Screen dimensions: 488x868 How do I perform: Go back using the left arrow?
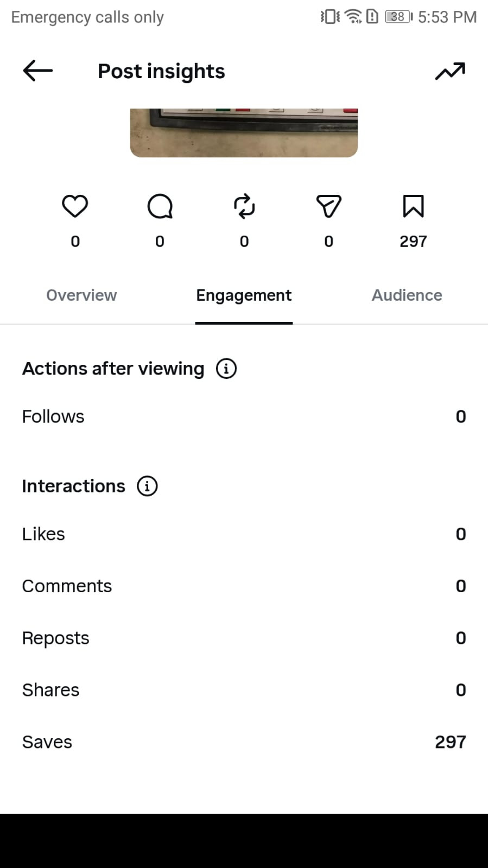(38, 71)
